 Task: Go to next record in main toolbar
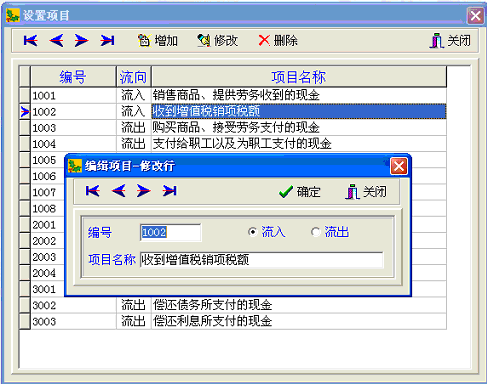[81, 41]
